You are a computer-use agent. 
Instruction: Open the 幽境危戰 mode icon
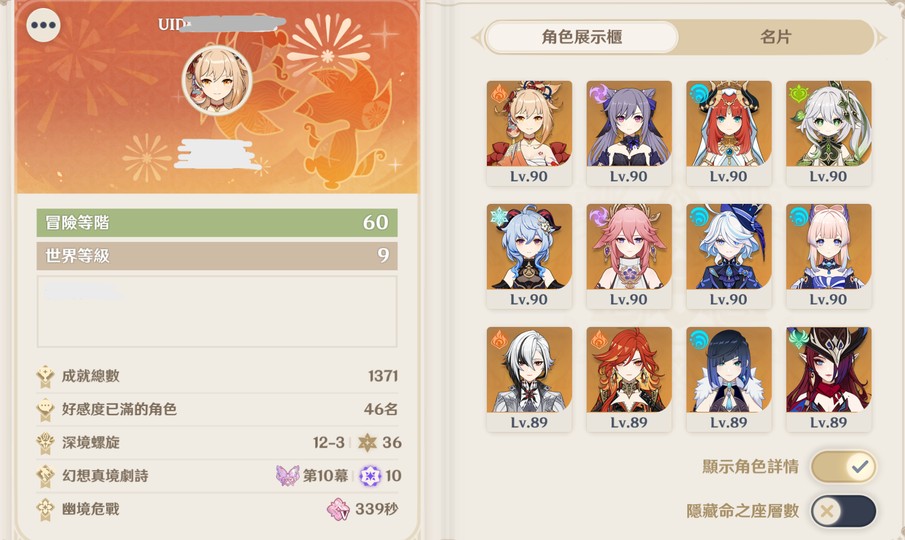45,509
